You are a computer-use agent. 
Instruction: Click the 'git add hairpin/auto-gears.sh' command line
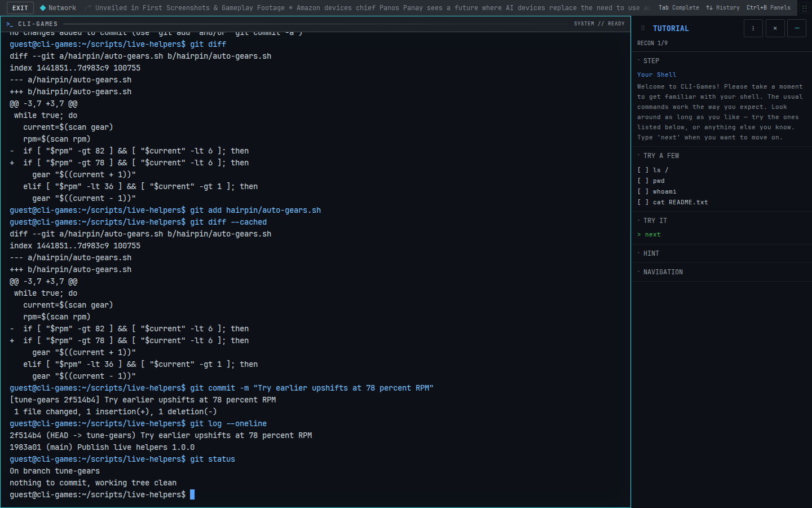(x=165, y=211)
